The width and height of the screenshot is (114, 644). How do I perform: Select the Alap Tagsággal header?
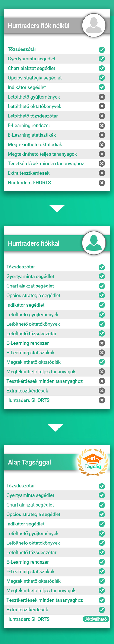point(29,462)
